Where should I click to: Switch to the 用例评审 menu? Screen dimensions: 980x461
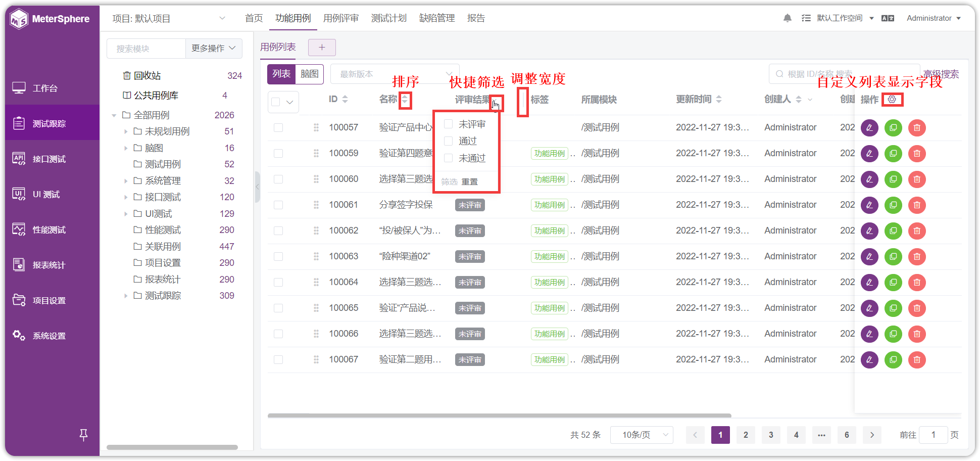(341, 18)
